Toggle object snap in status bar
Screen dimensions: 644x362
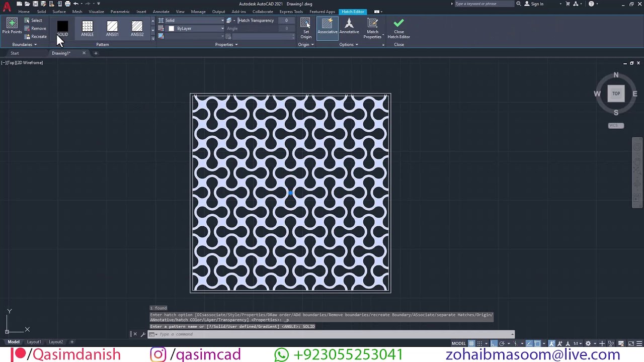(x=537, y=343)
